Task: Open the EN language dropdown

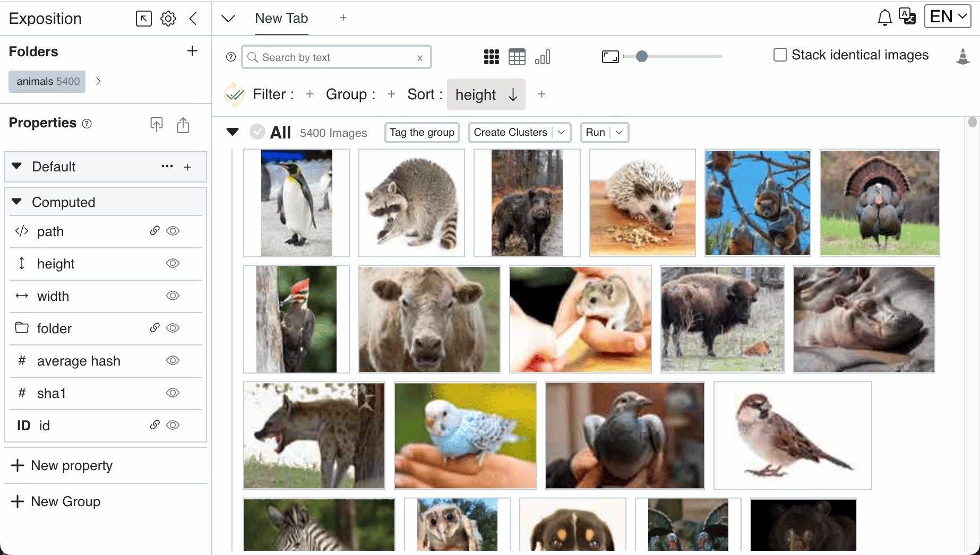Action: 948,16
